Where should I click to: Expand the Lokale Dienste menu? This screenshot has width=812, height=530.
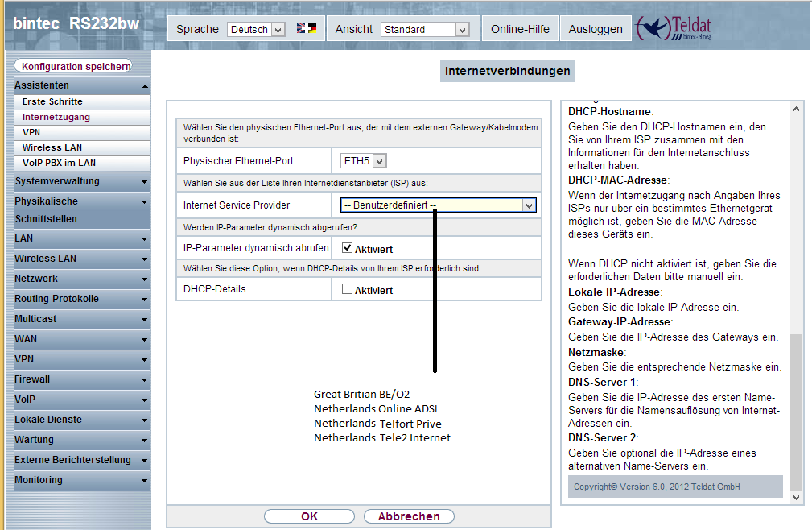tap(82, 420)
